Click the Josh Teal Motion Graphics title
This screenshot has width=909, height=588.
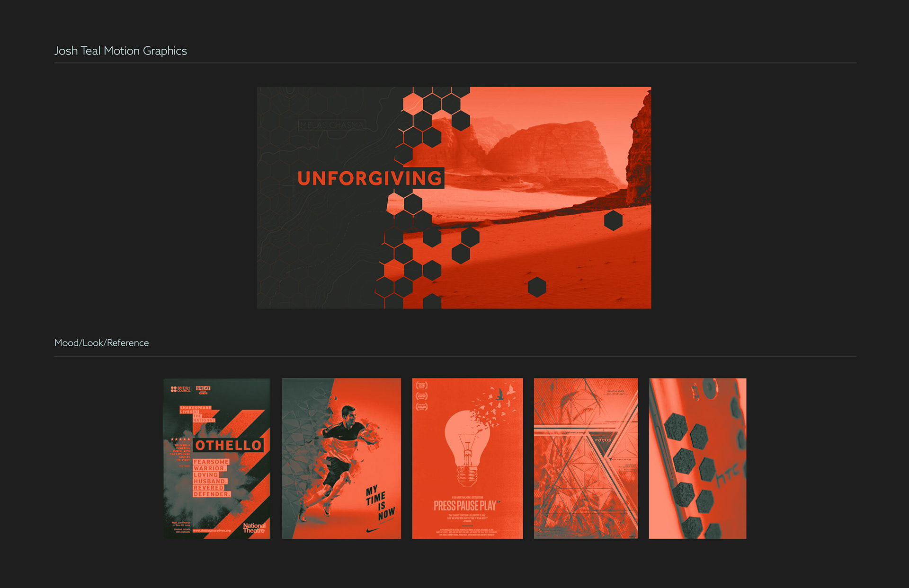[x=121, y=51]
